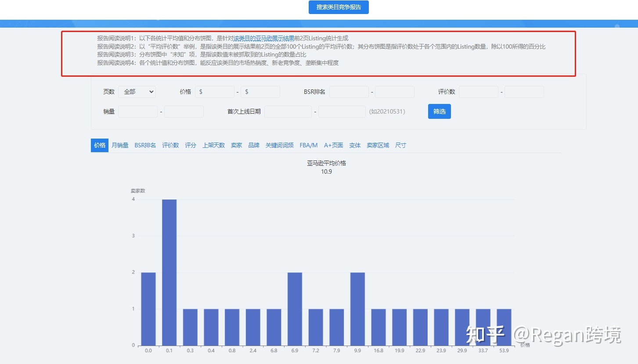Switch to the 卖家 tab
This screenshot has height=364, width=638.
pyautogui.click(x=237, y=145)
